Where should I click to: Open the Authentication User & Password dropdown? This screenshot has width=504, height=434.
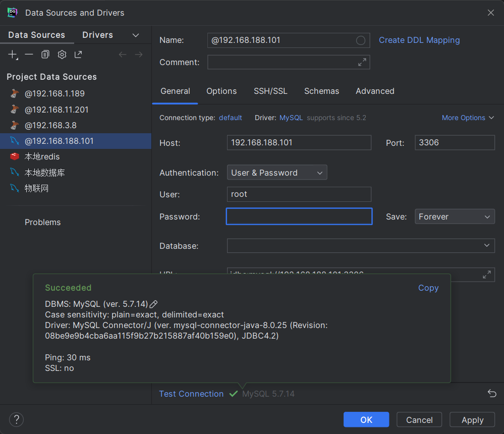(x=276, y=173)
